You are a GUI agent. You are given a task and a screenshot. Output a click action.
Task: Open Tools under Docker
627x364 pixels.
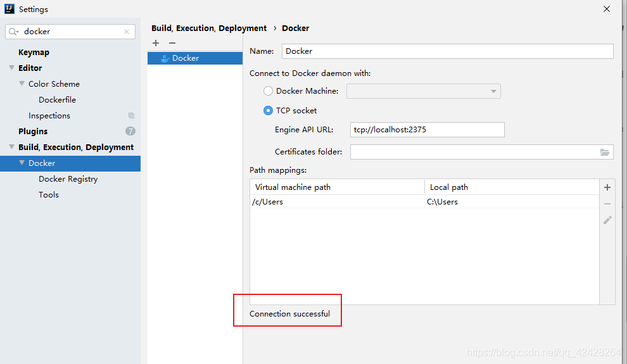point(49,194)
